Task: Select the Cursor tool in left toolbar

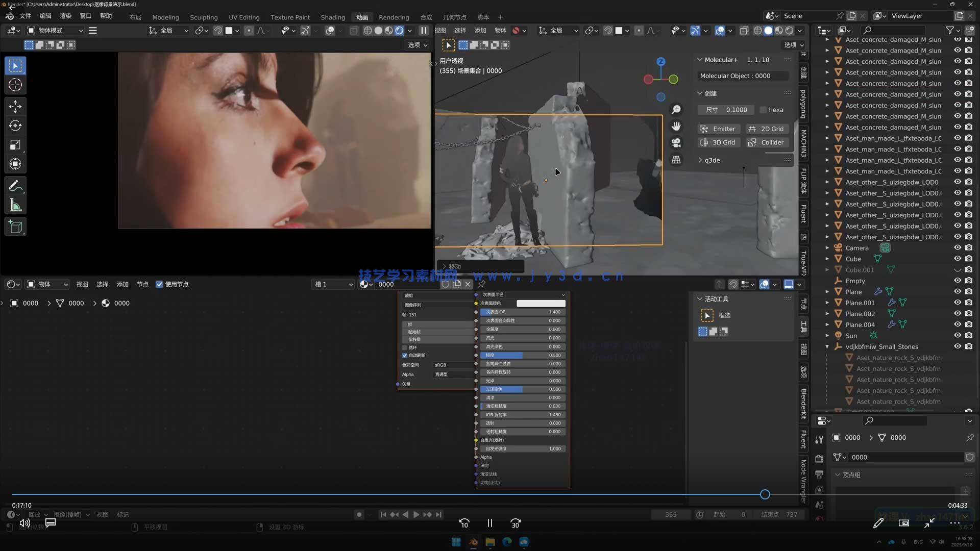Action: point(15,85)
